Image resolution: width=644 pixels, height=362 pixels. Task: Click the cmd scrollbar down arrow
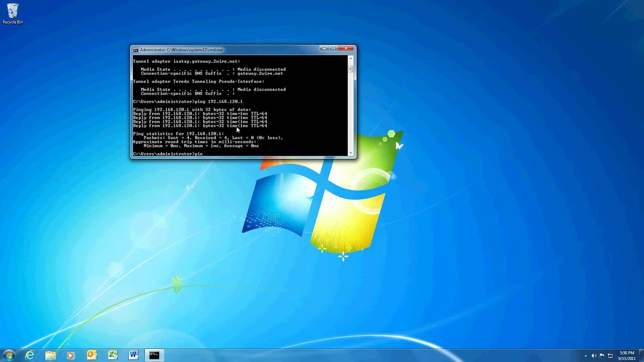[351, 152]
